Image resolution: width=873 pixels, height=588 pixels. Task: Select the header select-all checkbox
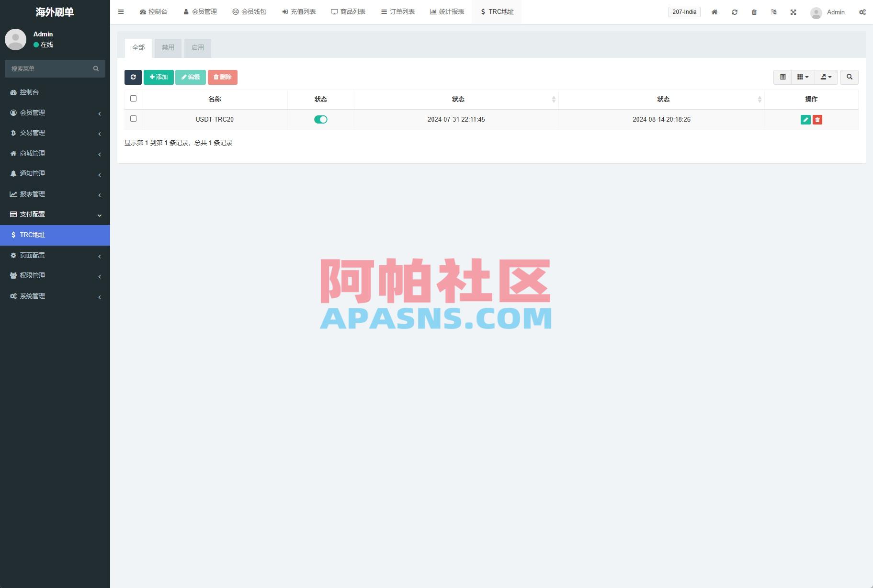click(x=133, y=98)
